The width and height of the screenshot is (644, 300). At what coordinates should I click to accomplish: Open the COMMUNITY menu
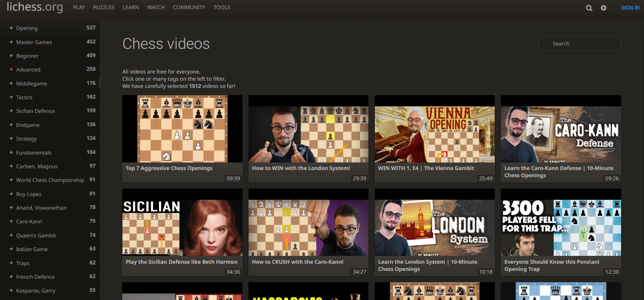coord(189,8)
